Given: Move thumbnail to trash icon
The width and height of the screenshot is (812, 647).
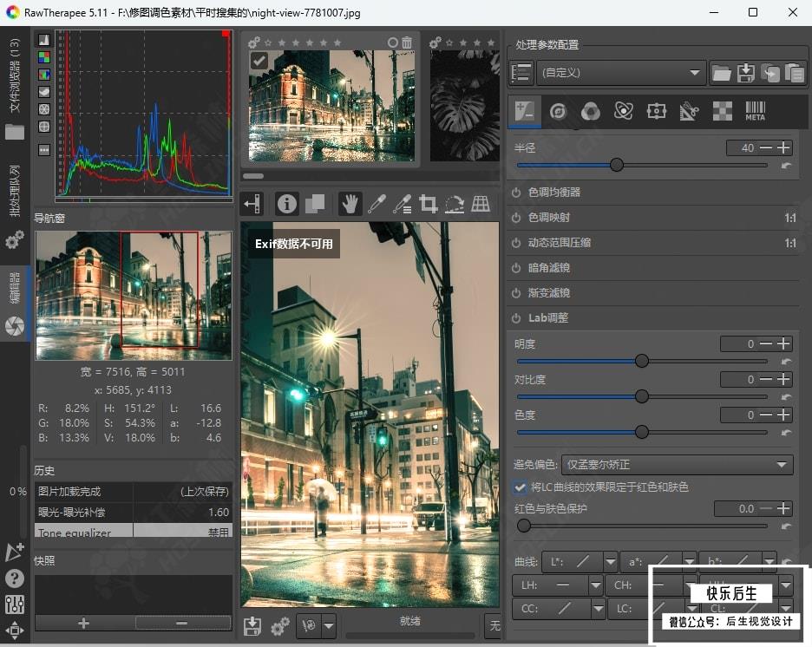Looking at the screenshot, I should (407, 42).
